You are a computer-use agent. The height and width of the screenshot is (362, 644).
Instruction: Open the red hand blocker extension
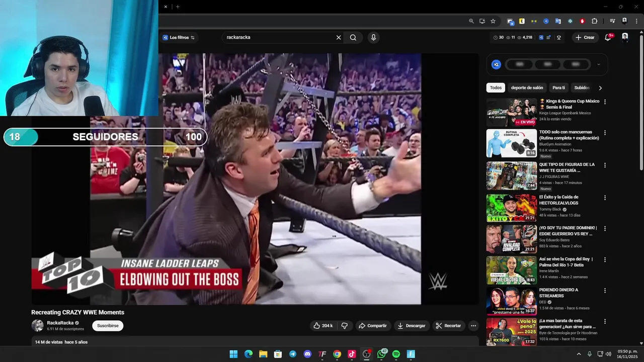[x=582, y=21]
